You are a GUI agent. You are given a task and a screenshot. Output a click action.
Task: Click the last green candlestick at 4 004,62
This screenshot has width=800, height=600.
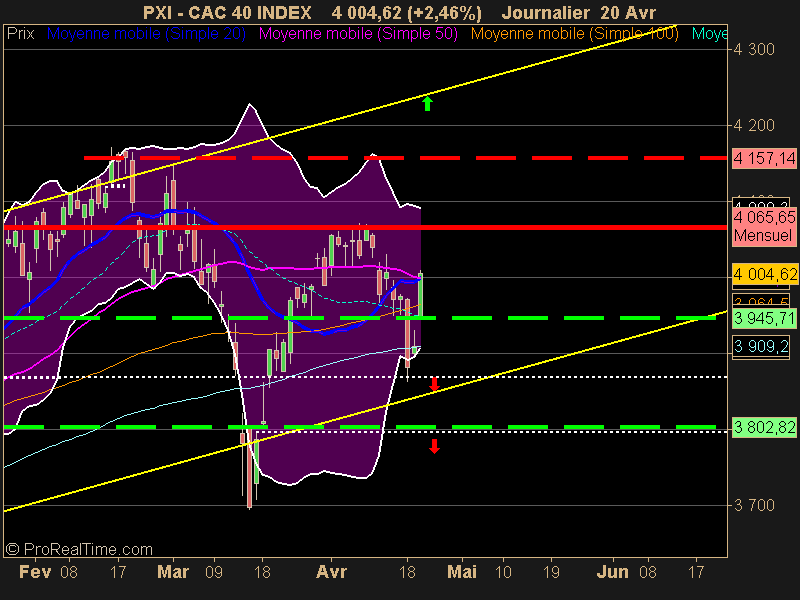pyautogui.click(x=420, y=295)
